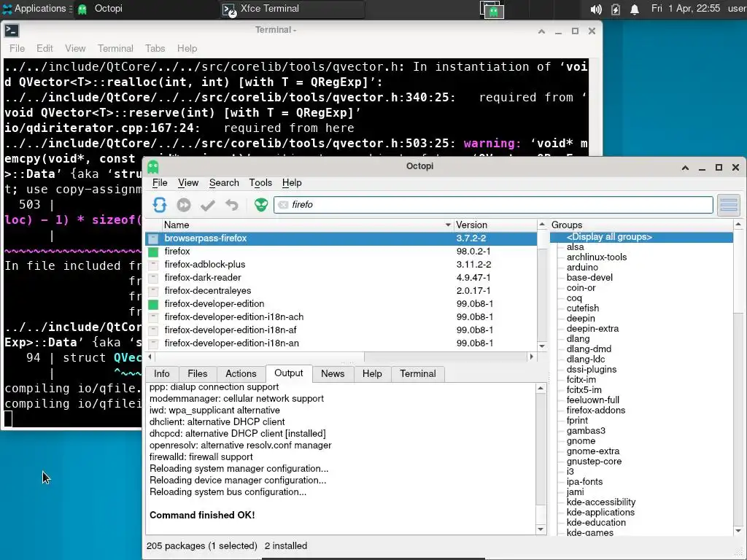Open the Help tab in Octopi lower pane

(372, 374)
